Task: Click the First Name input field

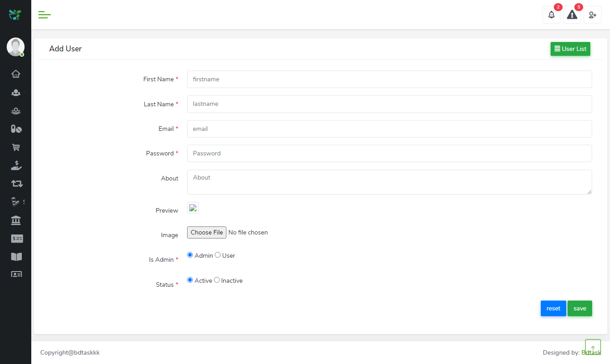Action: [389, 79]
